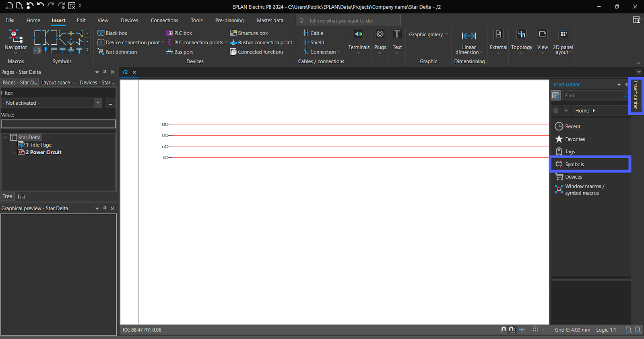Select the 1 Title Page tree item

[40, 145]
